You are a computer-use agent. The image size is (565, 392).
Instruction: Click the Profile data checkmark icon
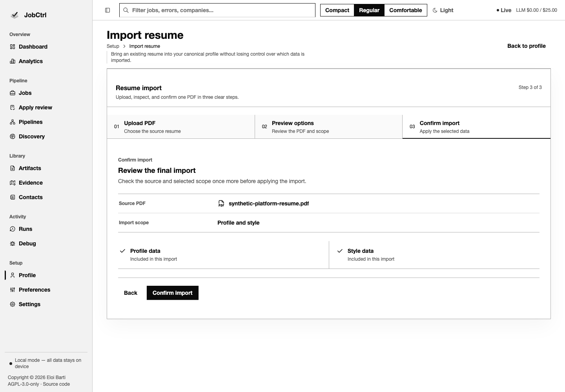122,251
